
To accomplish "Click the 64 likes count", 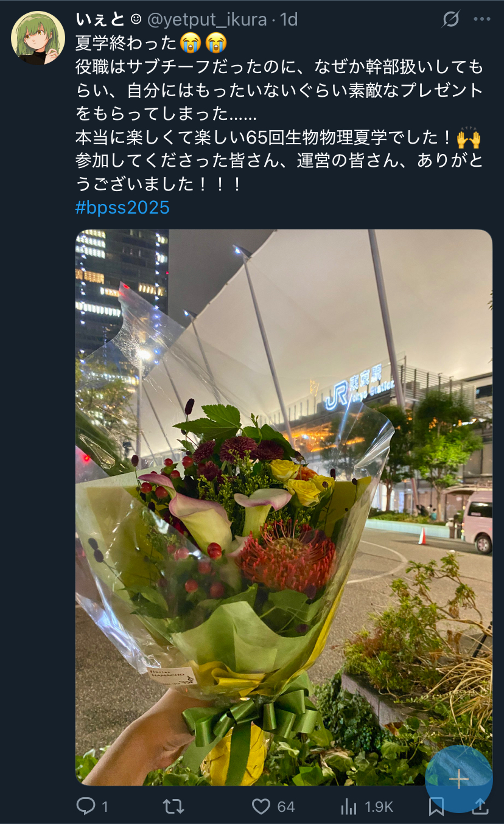I will coord(286,807).
